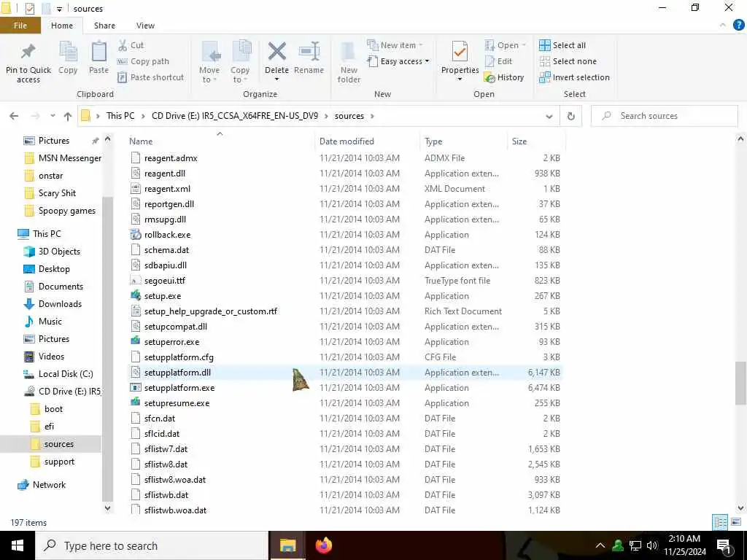Select the setup.exe file icon
747x560 pixels.
136,296
